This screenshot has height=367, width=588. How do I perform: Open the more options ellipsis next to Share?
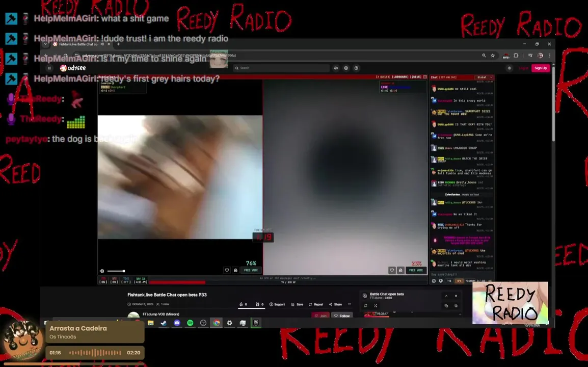(350, 304)
